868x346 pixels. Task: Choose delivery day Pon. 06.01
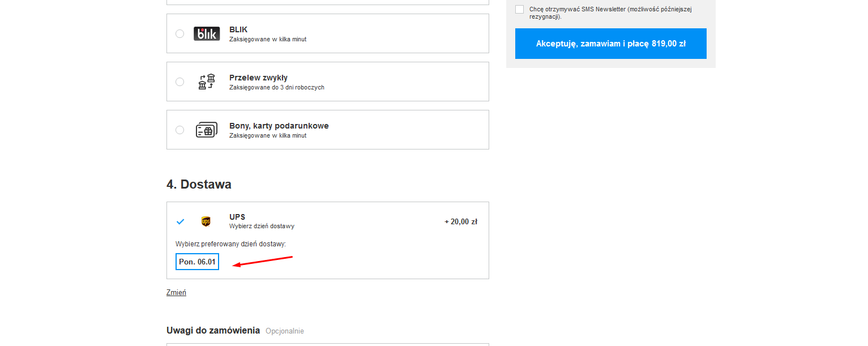tap(197, 262)
